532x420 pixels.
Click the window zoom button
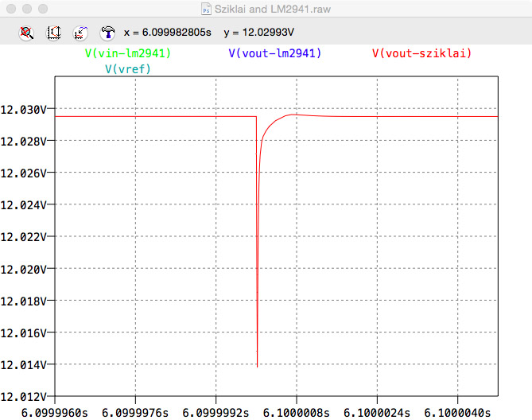(43, 9)
